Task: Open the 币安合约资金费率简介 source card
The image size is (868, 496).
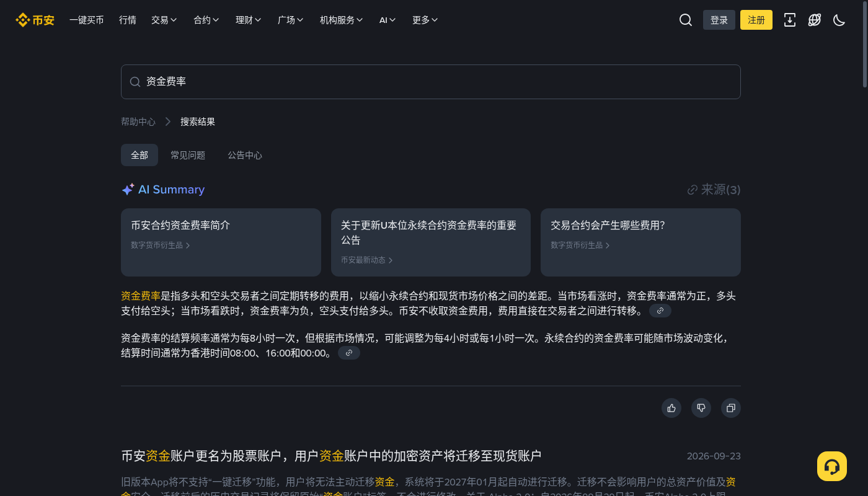Action: tap(221, 242)
